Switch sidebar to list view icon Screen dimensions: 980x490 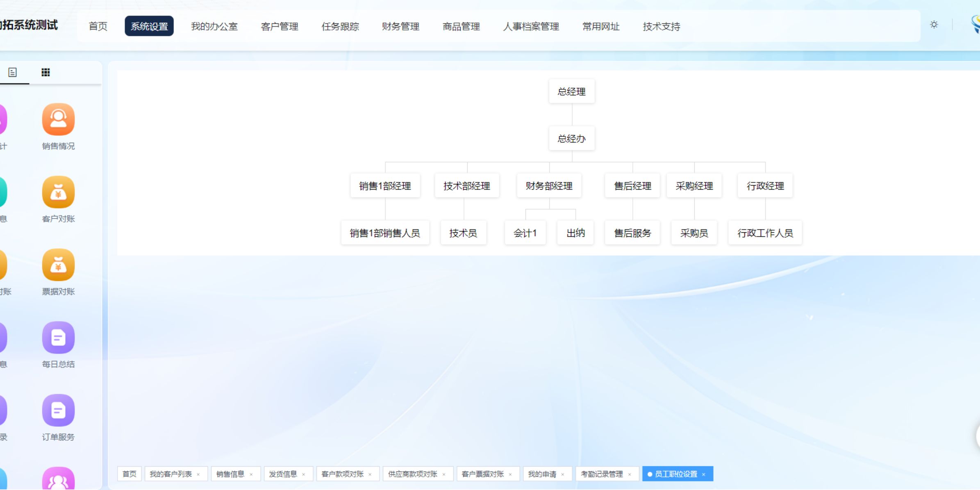pos(13,73)
